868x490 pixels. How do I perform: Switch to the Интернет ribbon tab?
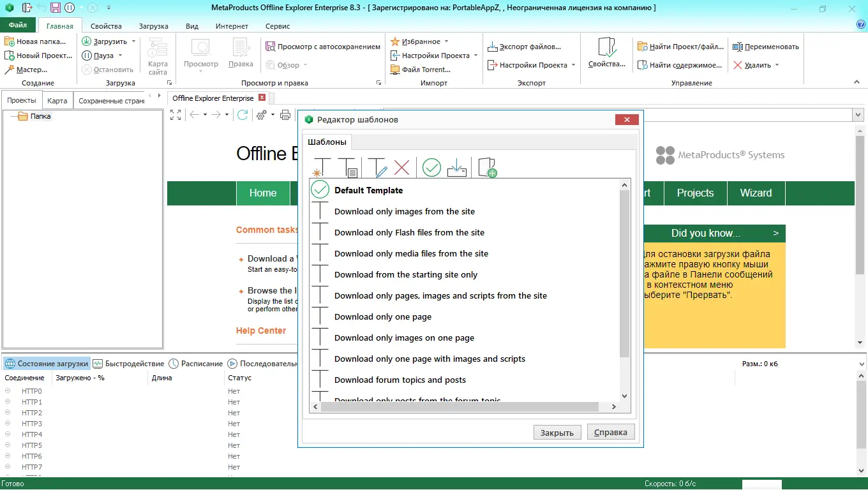click(232, 26)
